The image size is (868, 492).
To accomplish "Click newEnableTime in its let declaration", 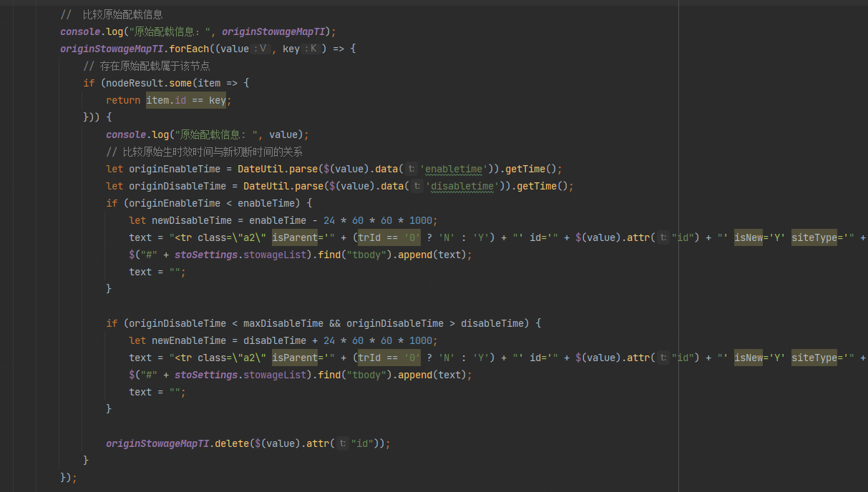I will click(x=189, y=340).
